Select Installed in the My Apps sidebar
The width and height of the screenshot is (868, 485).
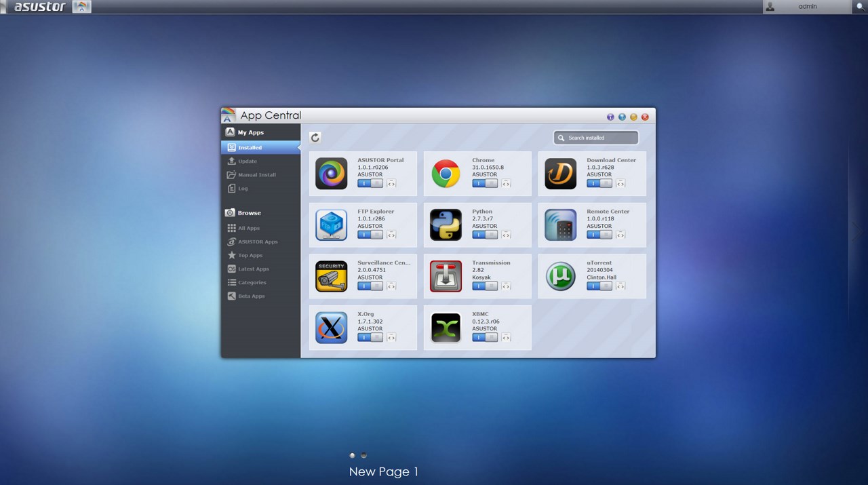point(261,147)
